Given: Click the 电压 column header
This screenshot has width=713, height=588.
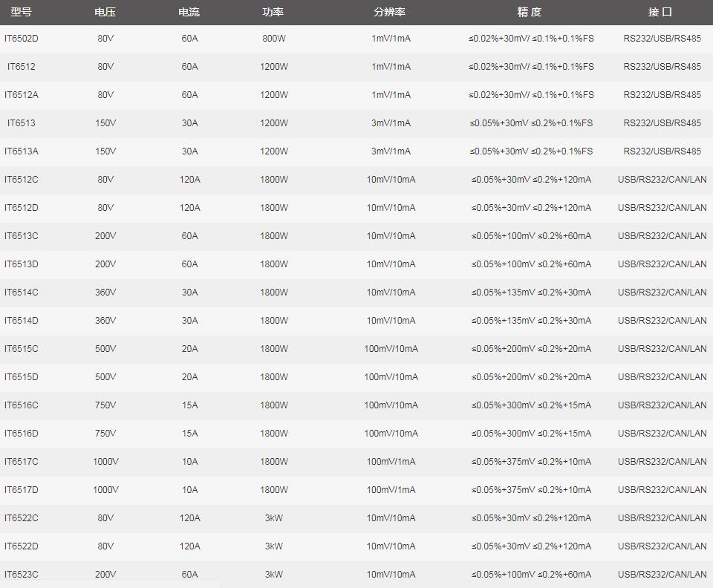Looking at the screenshot, I should [105, 12].
